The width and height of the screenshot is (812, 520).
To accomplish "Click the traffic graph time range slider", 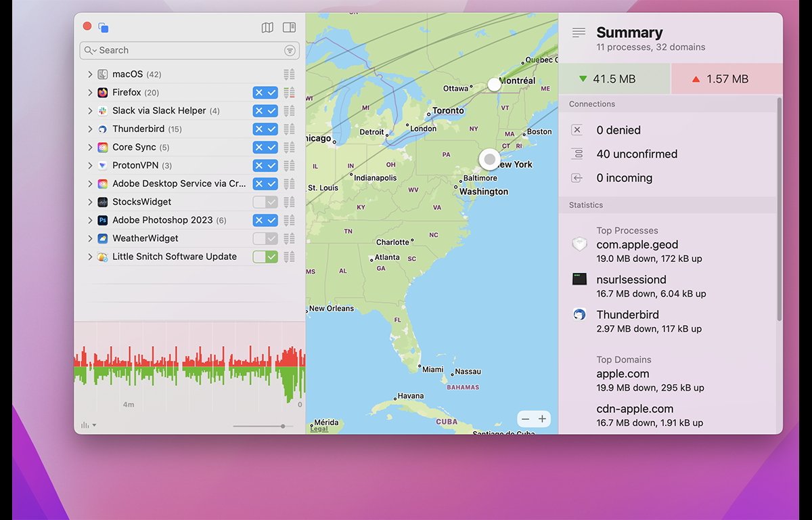I will point(263,426).
